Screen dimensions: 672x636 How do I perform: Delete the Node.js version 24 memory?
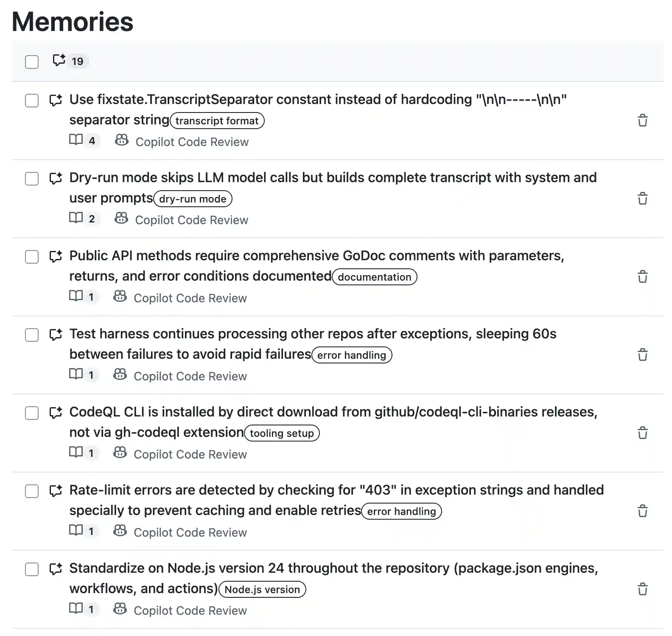(643, 589)
